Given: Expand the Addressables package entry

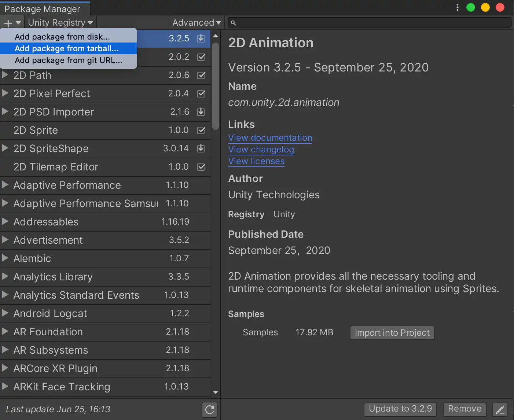Looking at the screenshot, I should [x=5, y=222].
